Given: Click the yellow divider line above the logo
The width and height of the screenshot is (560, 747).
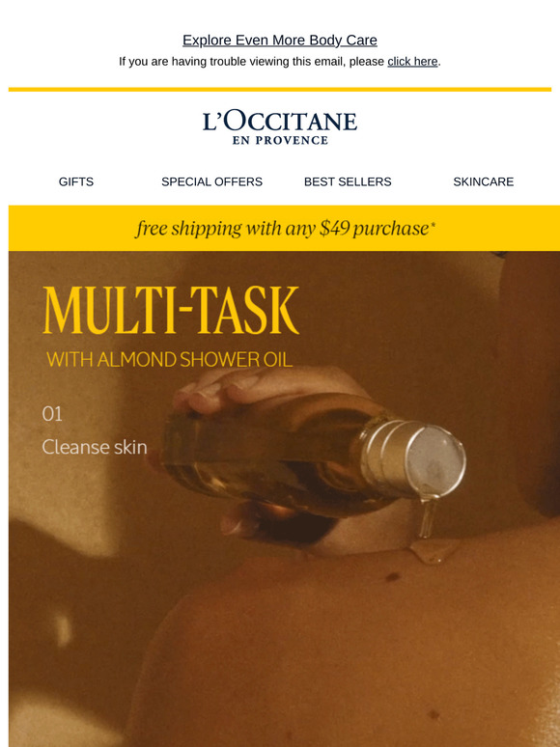Looking at the screenshot, I should point(280,89).
